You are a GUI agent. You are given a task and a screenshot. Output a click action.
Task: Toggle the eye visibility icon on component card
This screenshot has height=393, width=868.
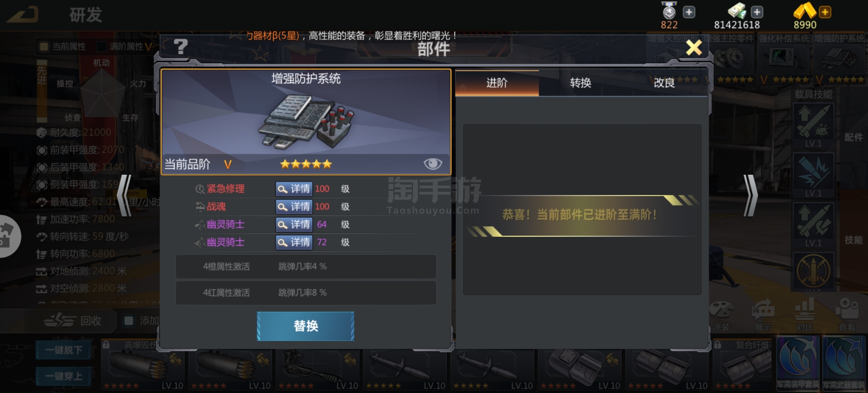433,164
